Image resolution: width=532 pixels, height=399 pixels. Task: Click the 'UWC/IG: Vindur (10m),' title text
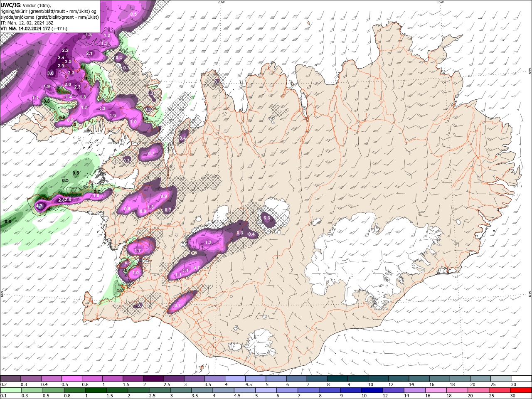point(26,5)
